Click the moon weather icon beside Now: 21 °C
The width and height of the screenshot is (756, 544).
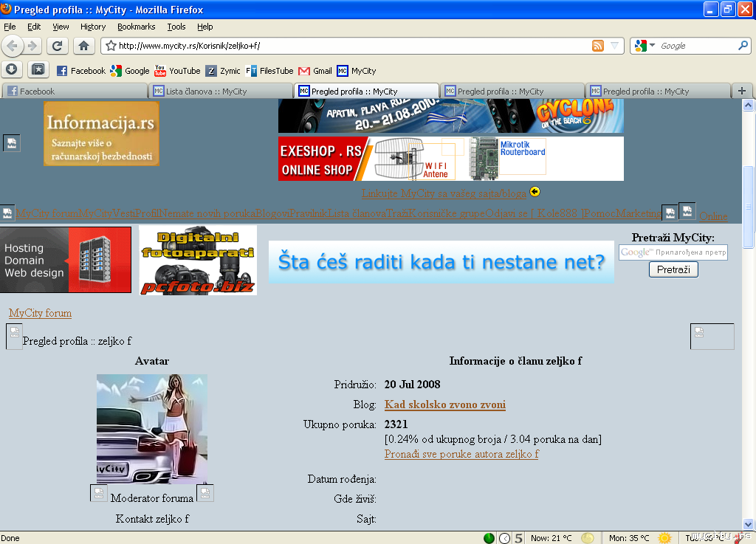(587, 538)
